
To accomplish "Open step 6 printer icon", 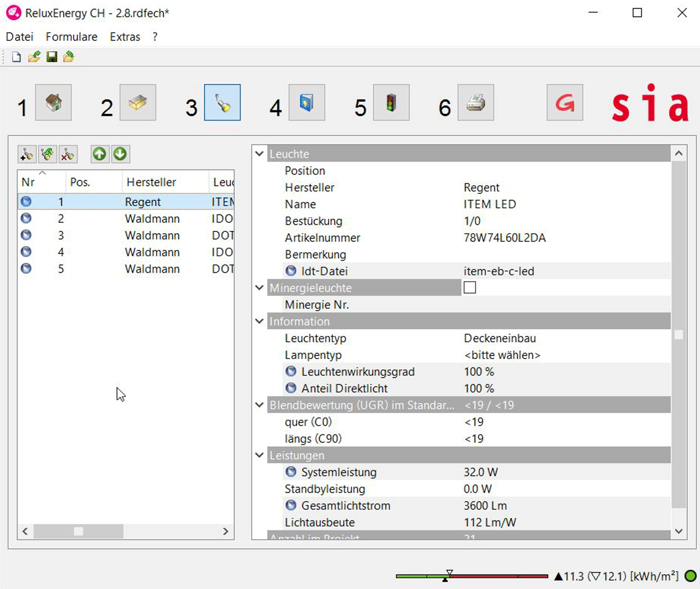I will click(476, 102).
